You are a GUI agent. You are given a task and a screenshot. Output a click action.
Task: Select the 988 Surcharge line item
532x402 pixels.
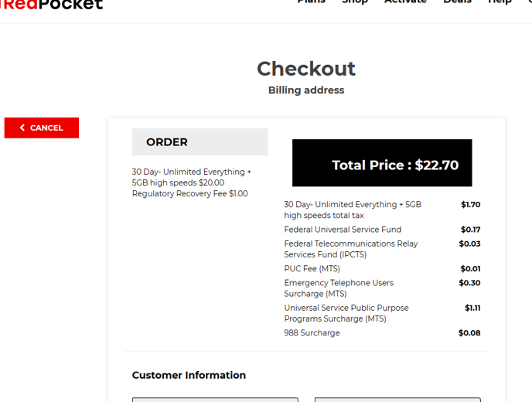pos(312,333)
